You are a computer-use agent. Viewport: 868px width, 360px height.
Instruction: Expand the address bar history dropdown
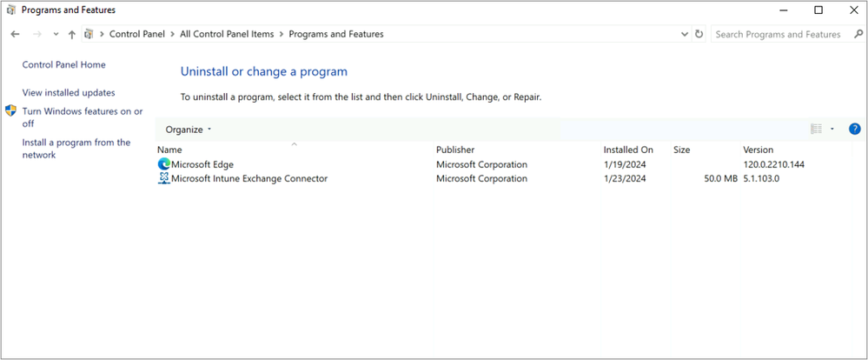click(685, 35)
